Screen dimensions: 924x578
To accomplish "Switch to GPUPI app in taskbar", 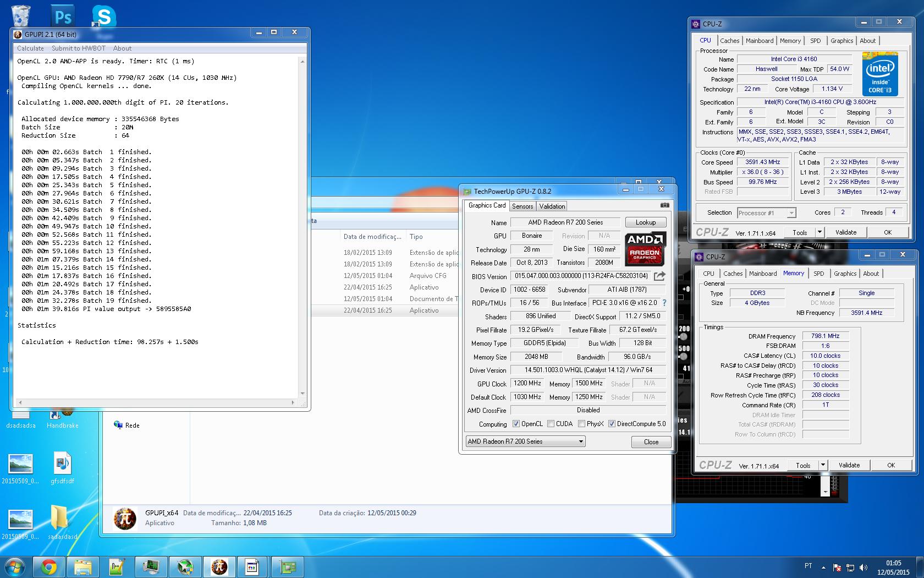I will [219, 567].
